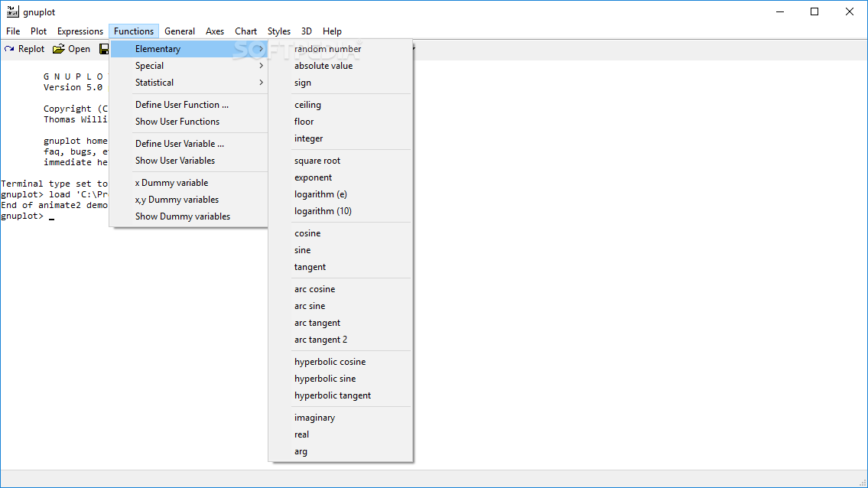Screen dimensions: 868x488
Task: Click the gnuplot title bar app icon
Action: pos(12,11)
